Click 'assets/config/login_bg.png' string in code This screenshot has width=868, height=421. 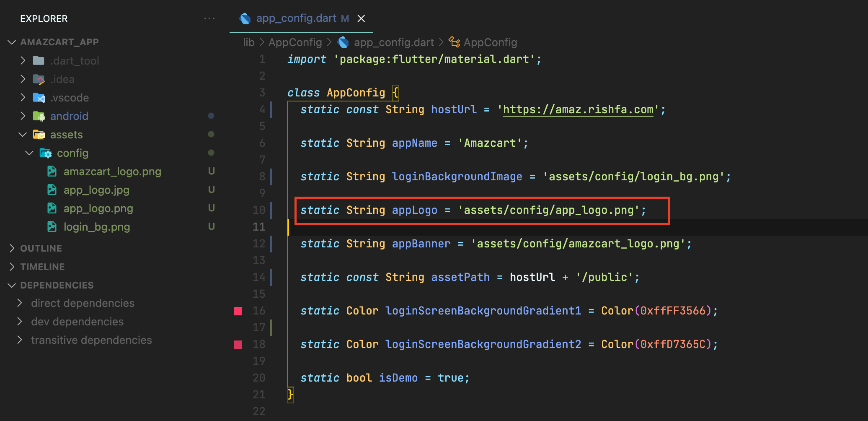634,177
